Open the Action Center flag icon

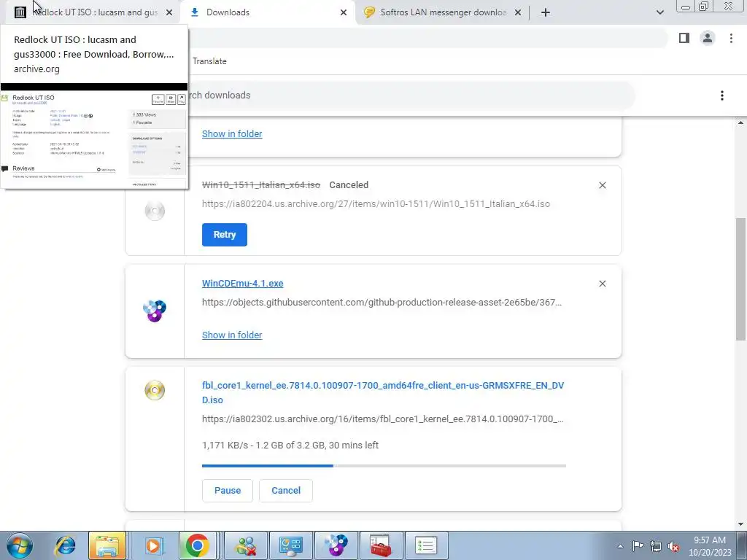click(x=638, y=546)
